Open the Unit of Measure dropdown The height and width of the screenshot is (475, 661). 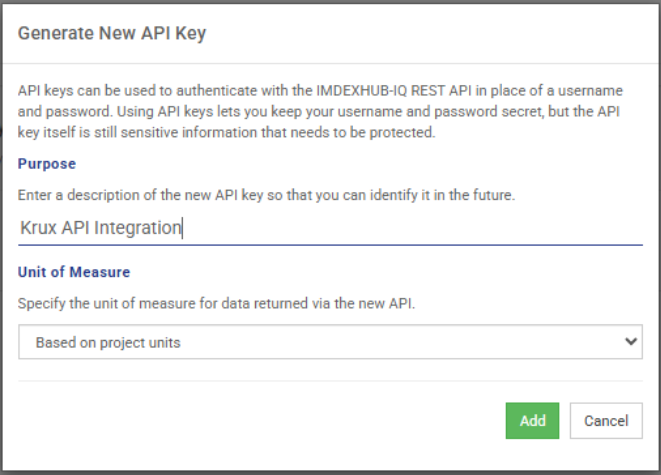tap(330, 342)
